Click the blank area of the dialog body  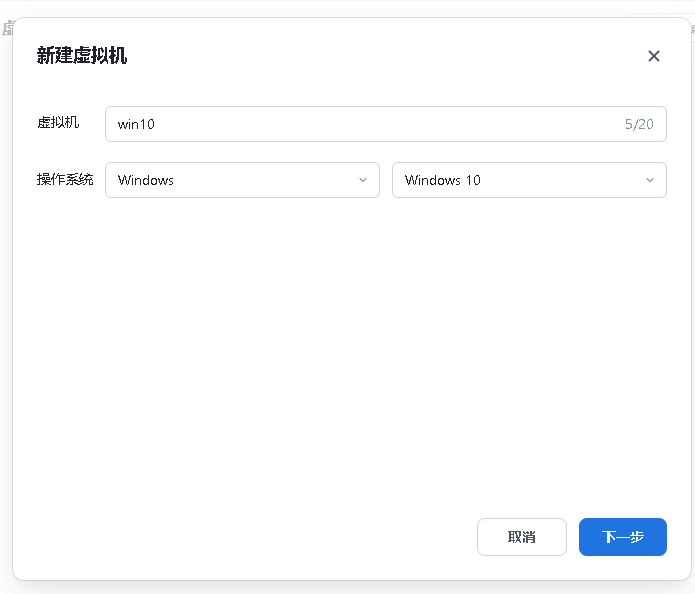pyautogui.click(x=350, y=350)
